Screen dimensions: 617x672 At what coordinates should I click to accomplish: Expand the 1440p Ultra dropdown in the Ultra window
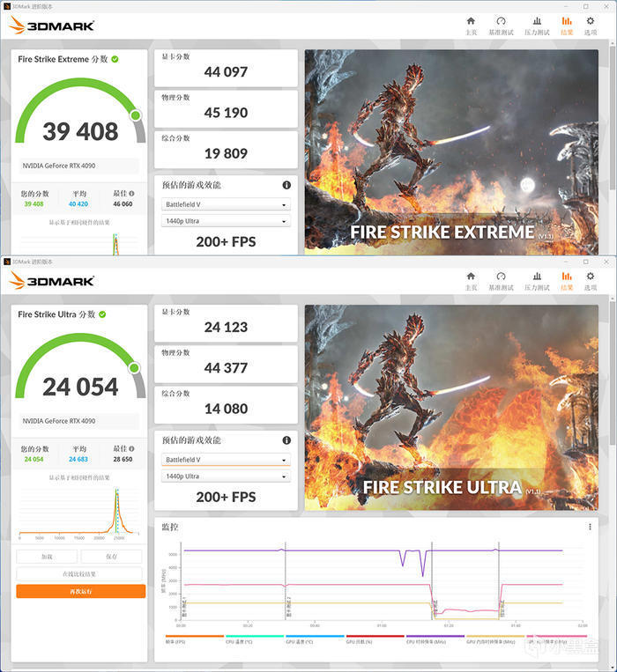226,476
